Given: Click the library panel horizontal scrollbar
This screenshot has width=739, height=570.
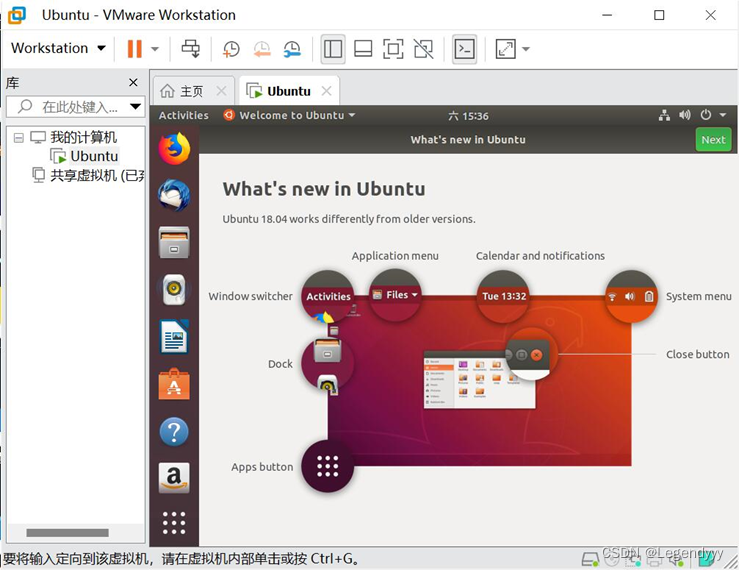Looking at the screenshot, I should click(x=67, y=532).
